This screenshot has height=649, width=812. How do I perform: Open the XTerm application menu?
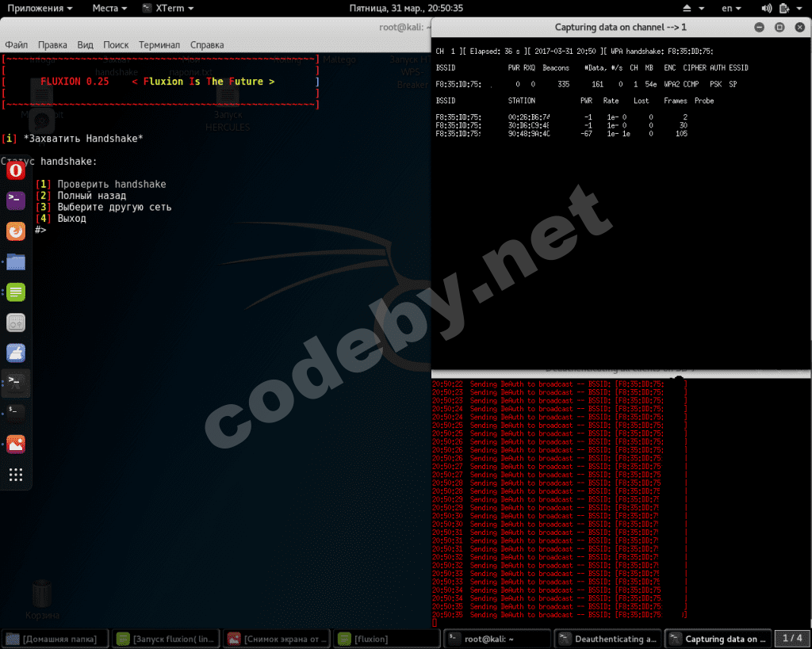[x=168, y=8]
